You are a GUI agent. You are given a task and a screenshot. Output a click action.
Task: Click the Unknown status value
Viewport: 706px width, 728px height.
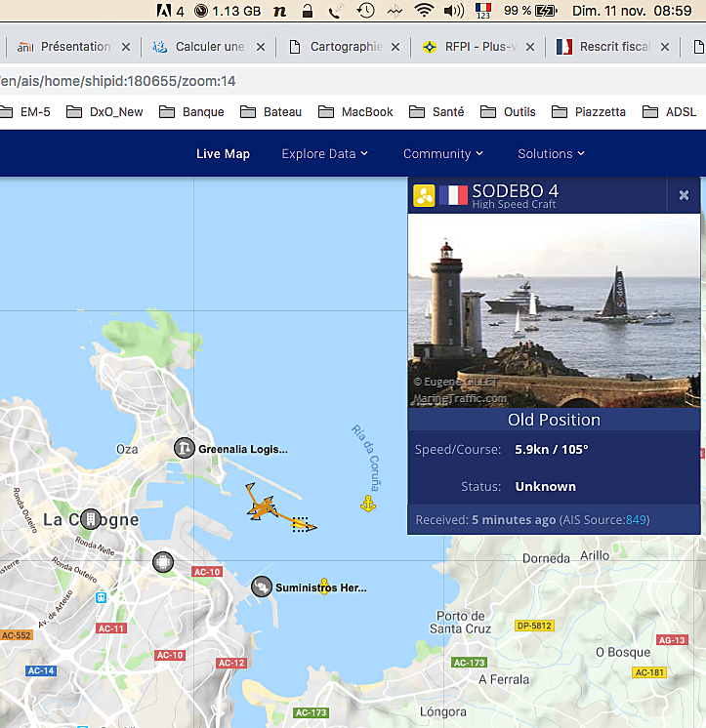tap(545, 487)
